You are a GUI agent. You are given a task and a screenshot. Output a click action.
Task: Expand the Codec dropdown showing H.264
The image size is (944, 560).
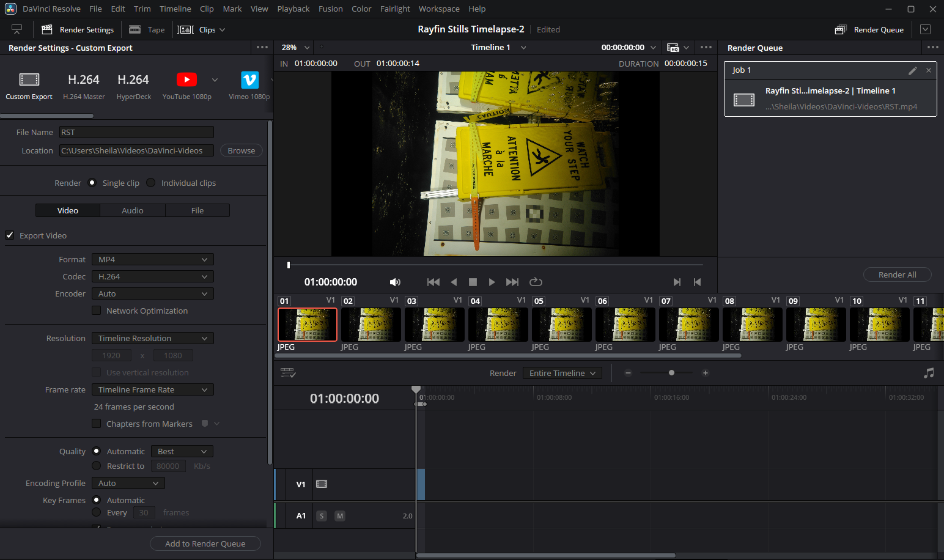point(152,276)
